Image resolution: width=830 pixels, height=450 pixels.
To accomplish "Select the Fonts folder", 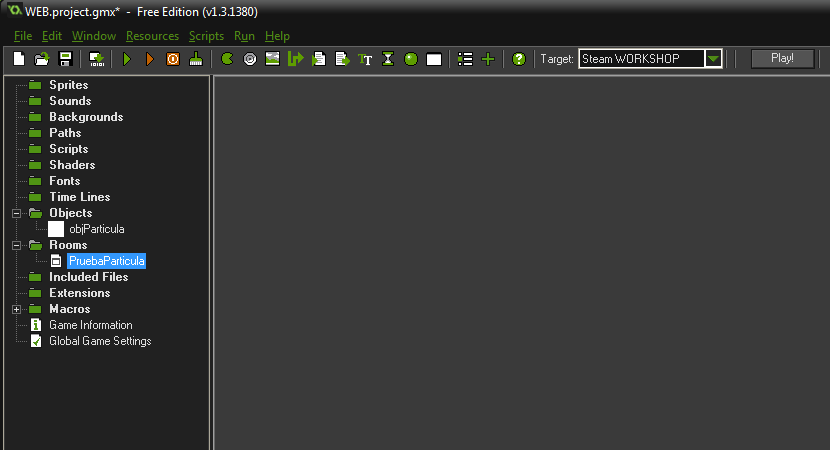I will 65,181.
